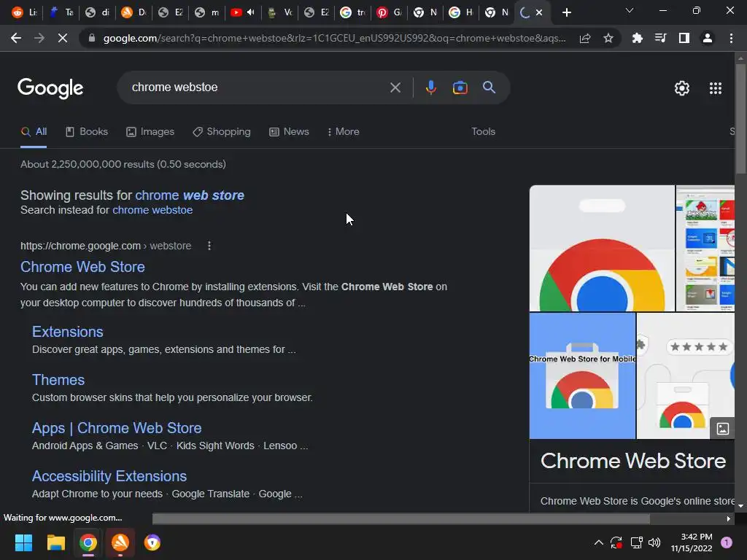Viewport: 747px width, 560px height.
Task: Click the more images icon in panel
Action: pyautogui.click(x=722, y=429)
